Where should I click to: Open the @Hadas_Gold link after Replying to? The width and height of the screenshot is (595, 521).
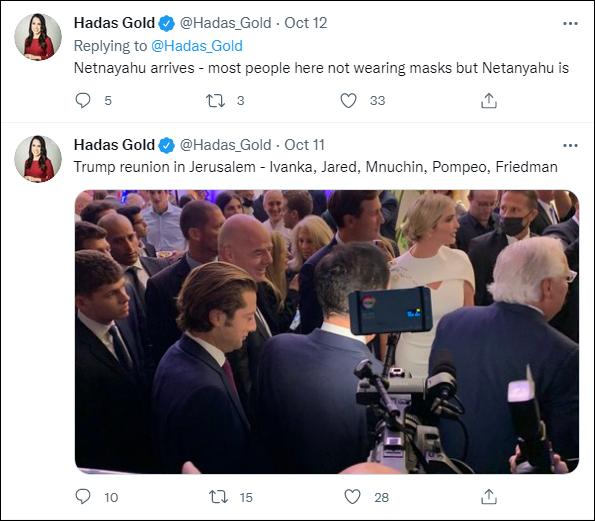[197, 46]
